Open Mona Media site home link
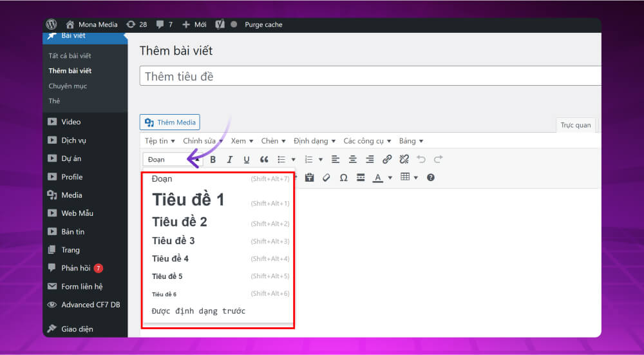644x355 pixels. 91,24
